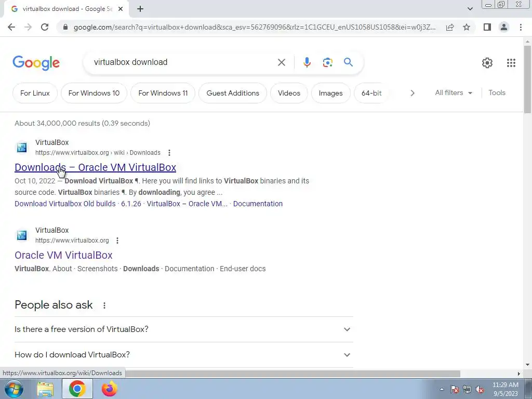Click the horizontal scrollbar thumb

[292, 374]
